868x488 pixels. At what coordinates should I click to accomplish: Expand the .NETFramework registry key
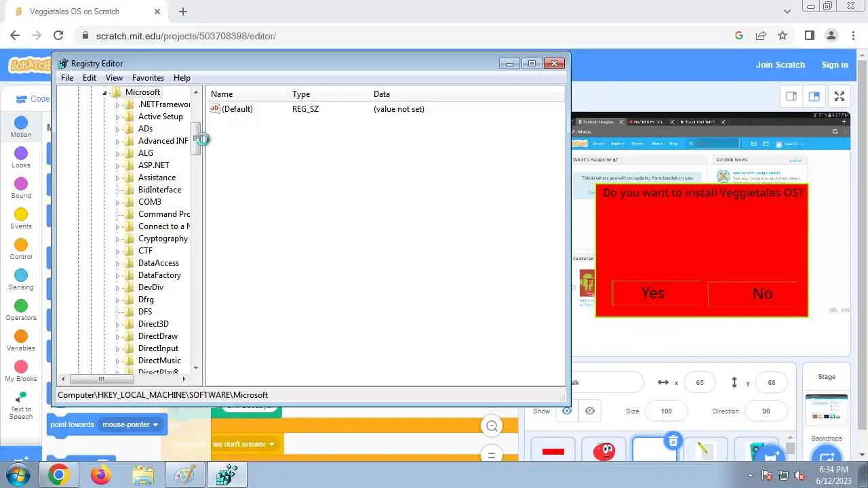[x=117, y=105]
